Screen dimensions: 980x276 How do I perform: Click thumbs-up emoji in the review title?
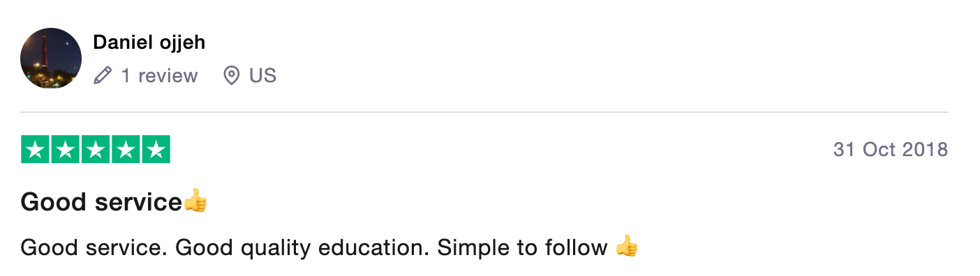pos(195,201)
